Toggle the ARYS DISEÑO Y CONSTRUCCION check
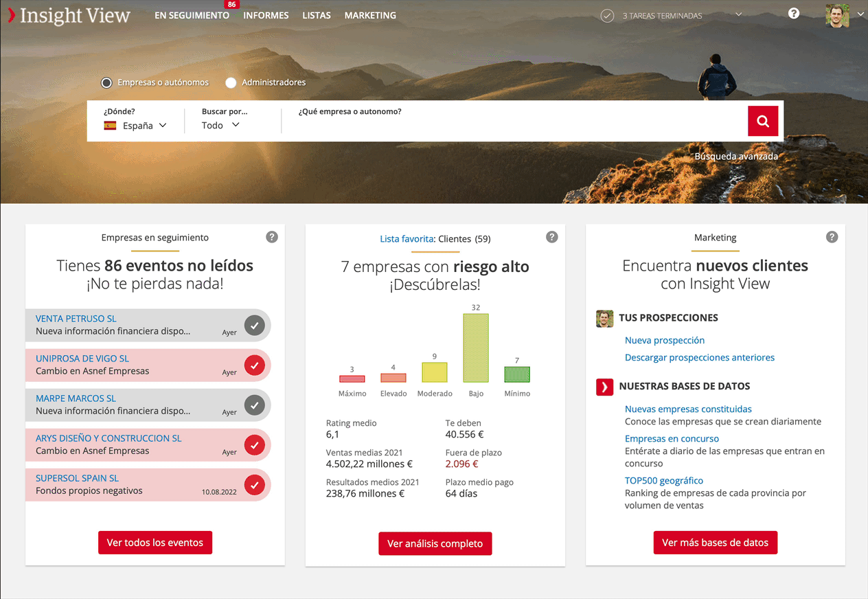This screenshot has width=868, height=599. pyautogui.click(x=255, y=445)
